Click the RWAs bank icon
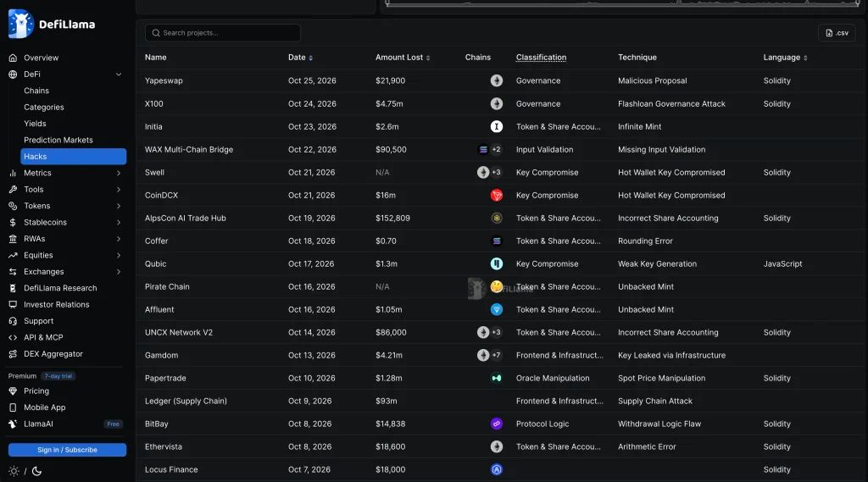This screenshot has width=868, height=482. [13, 239]
